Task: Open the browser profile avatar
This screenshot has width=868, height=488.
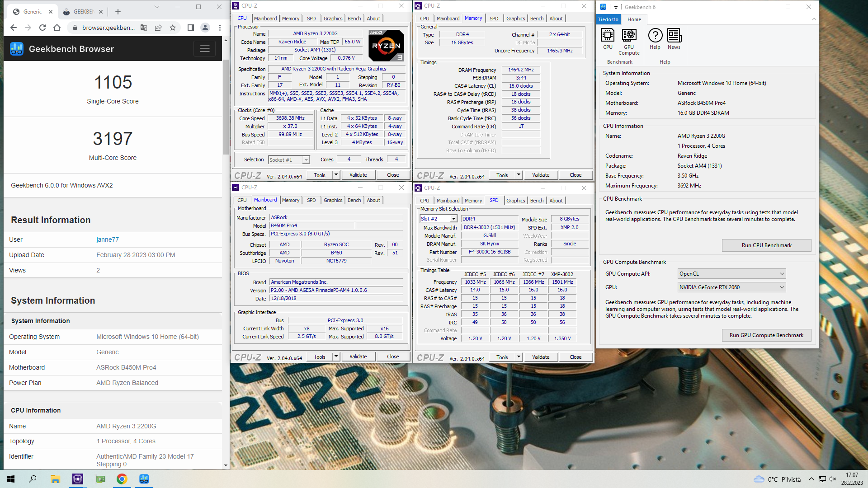Action: point(205,28)
